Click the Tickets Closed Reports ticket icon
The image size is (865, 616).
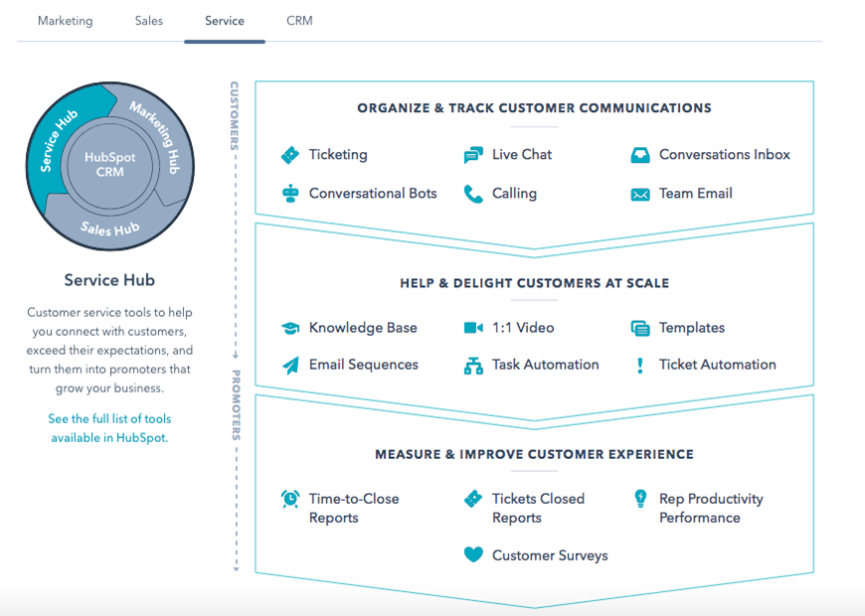click(x=473, y=499)
